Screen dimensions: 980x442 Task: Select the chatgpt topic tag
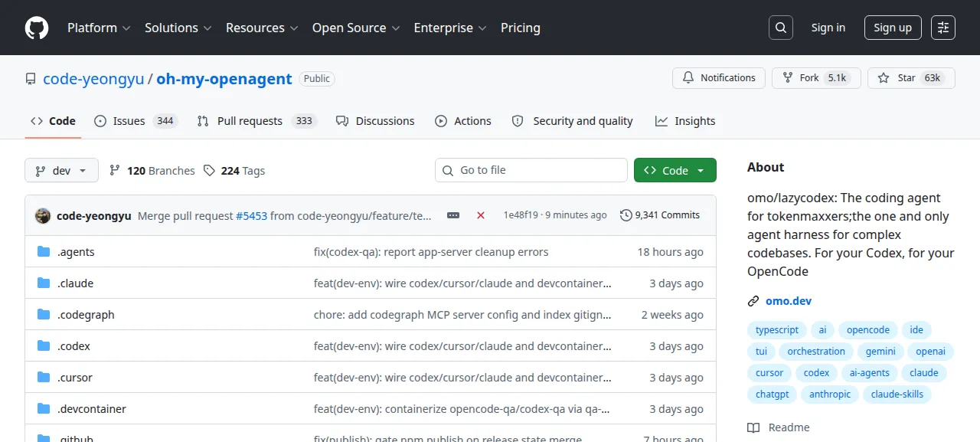[x=773, y=395]
